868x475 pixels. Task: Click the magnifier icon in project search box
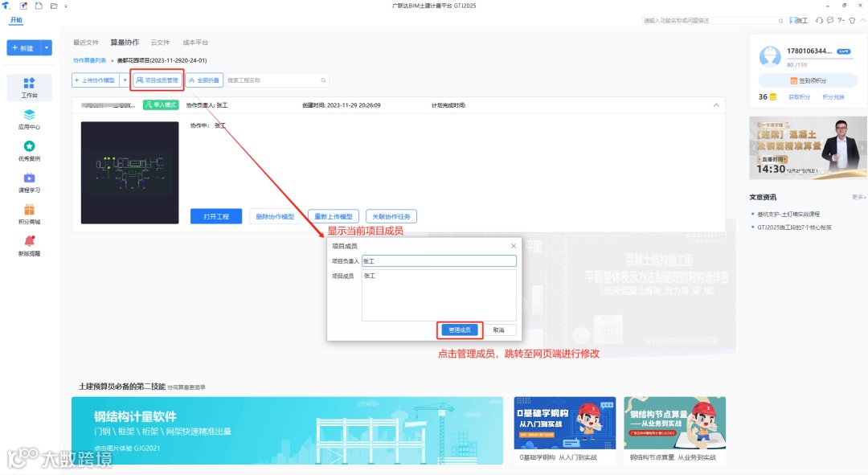tap(323, 80)
